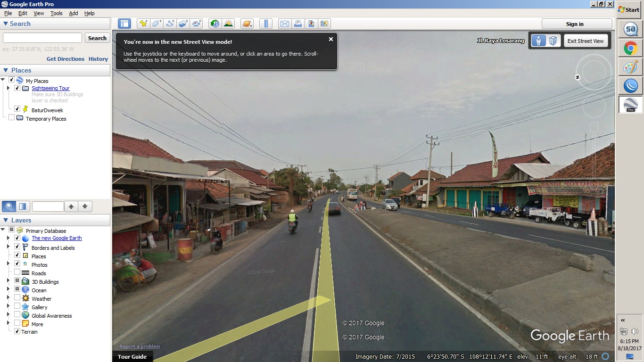Click the Google Chrome icon in taskbar

point(630,48)
